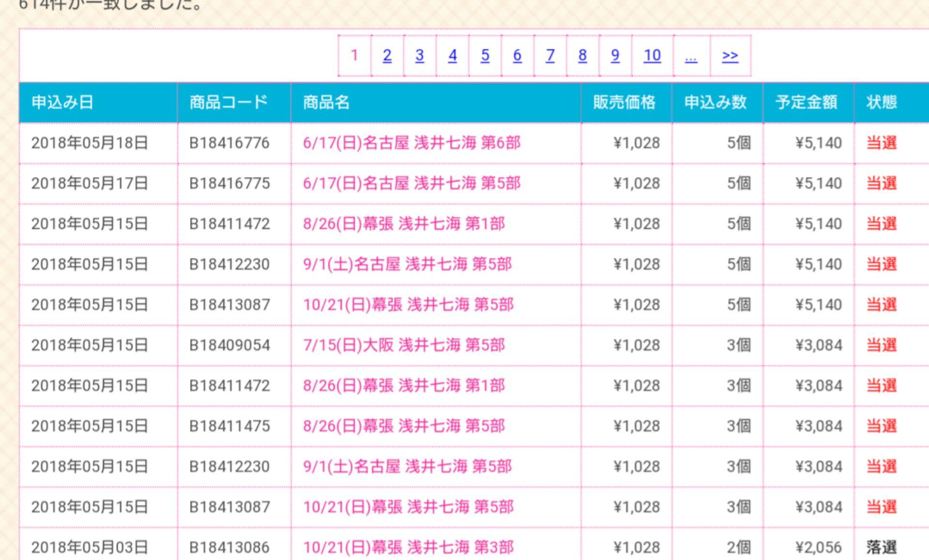The image size is (929, 560).
Task: Open '6/17(日)名古屋 浅井七海 第6部' product link
Action: pyautogui.click(x=412, y=143)
